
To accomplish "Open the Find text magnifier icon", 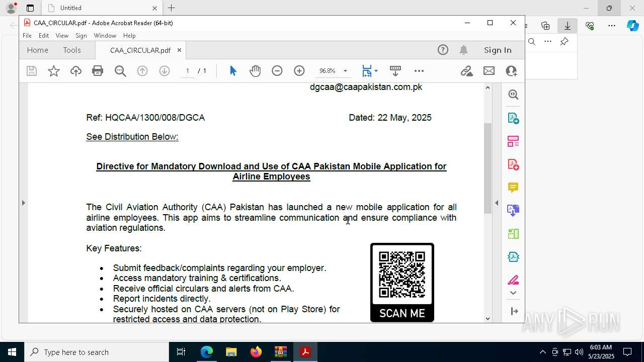I will (x=120, y=71).
